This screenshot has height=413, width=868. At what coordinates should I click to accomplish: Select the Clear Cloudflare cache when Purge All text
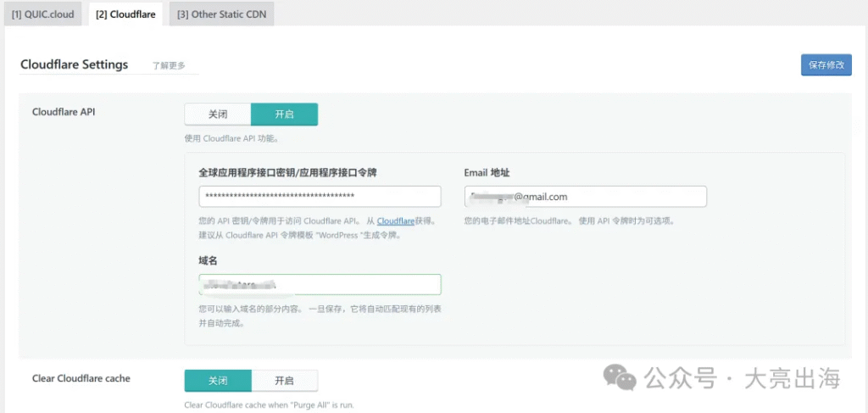269,405
